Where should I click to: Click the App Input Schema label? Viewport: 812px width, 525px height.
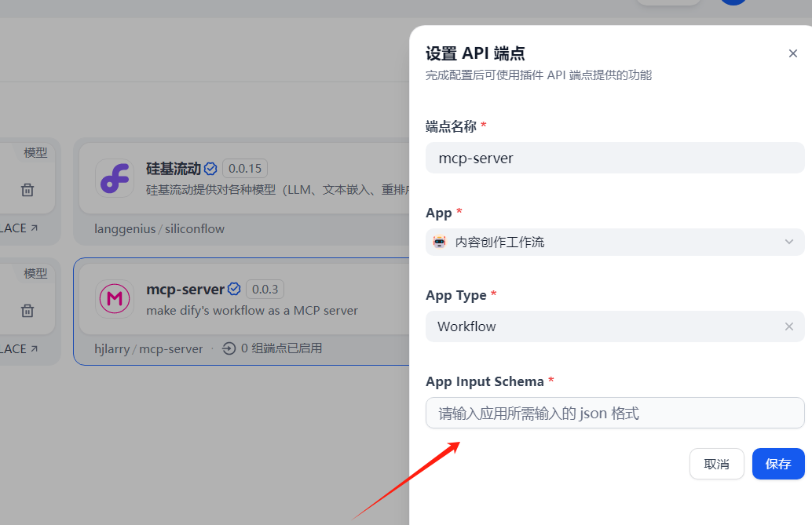coord(485,381)
